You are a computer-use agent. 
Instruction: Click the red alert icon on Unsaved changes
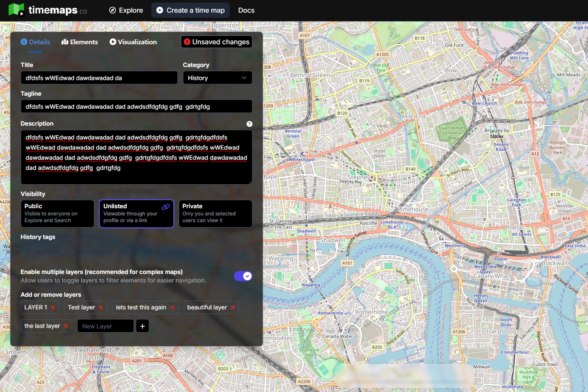click(x=188, y=42)
